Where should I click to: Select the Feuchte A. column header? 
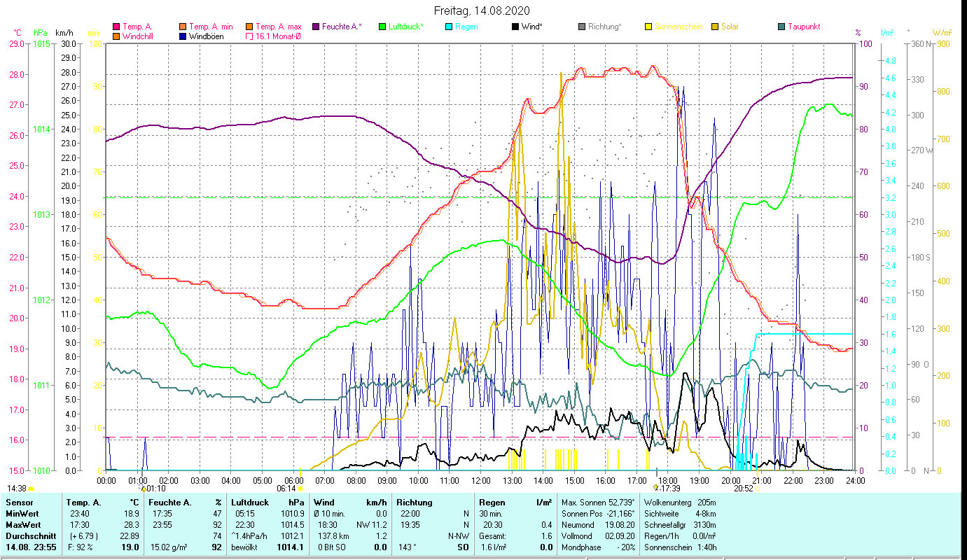(x=168, y=503)
